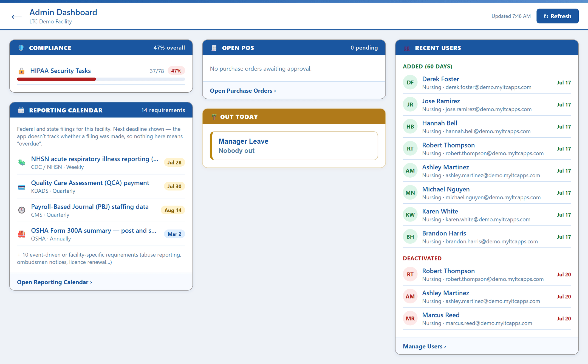Viewport: 588px width, 364px height.
Task: Click the Added (60 Days) heading
Action: point(428,66)
